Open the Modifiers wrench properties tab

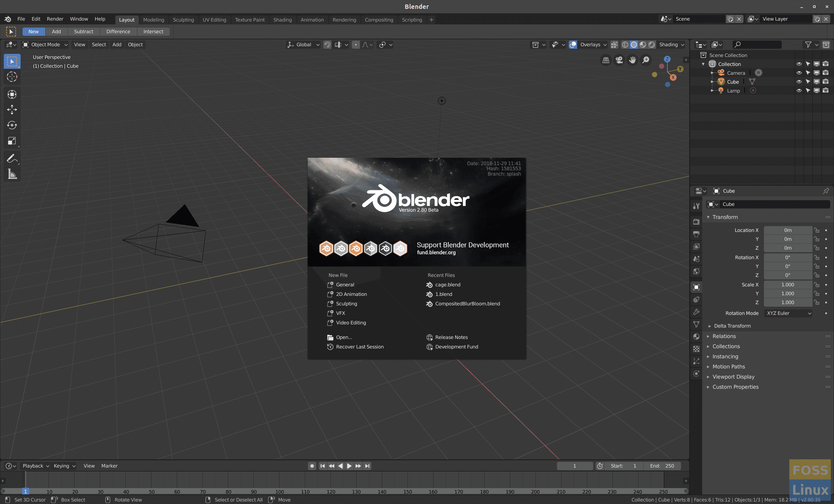coord(696,312)
